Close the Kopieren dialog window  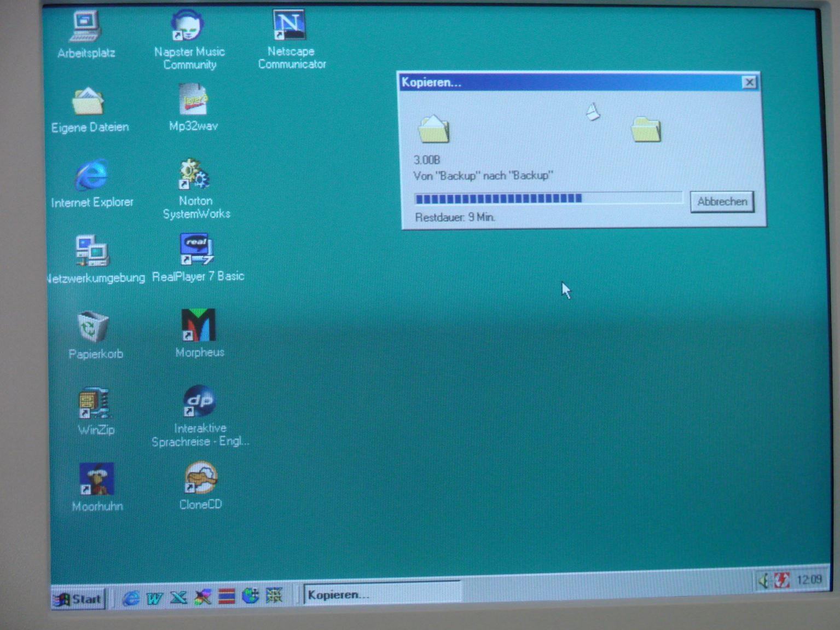[x=749, y=82]
